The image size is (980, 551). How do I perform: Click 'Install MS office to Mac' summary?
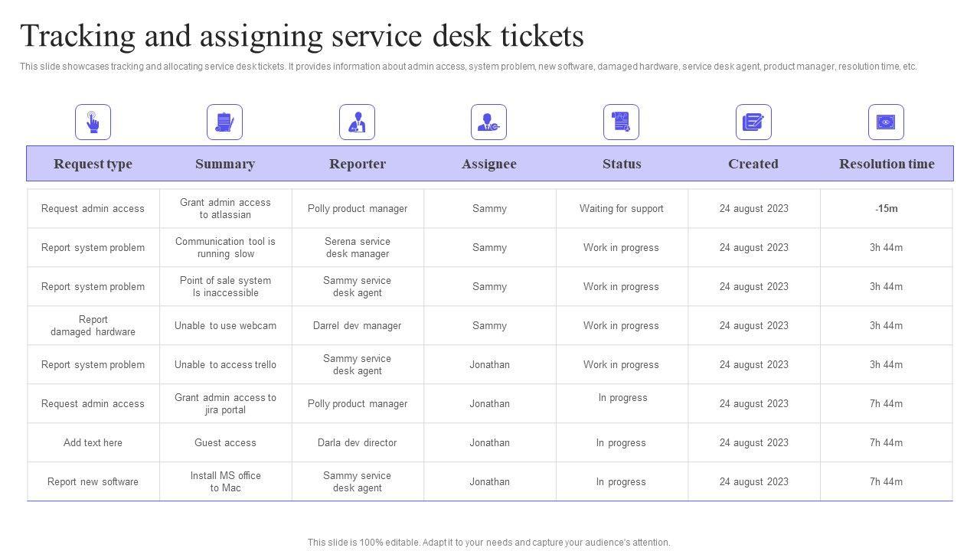pyautogui.click(x=225, y=482)
